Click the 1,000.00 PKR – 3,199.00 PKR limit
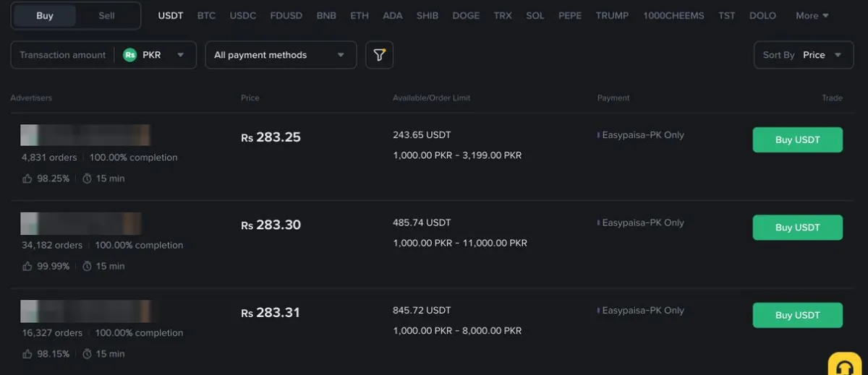The height and width of the screenshot is (375, 868). tap(457, 155)
